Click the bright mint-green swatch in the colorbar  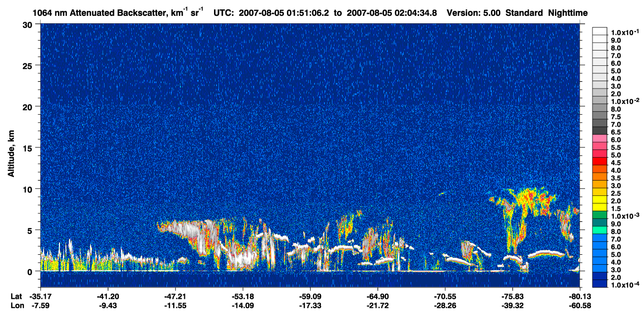(x=599, y=230)
